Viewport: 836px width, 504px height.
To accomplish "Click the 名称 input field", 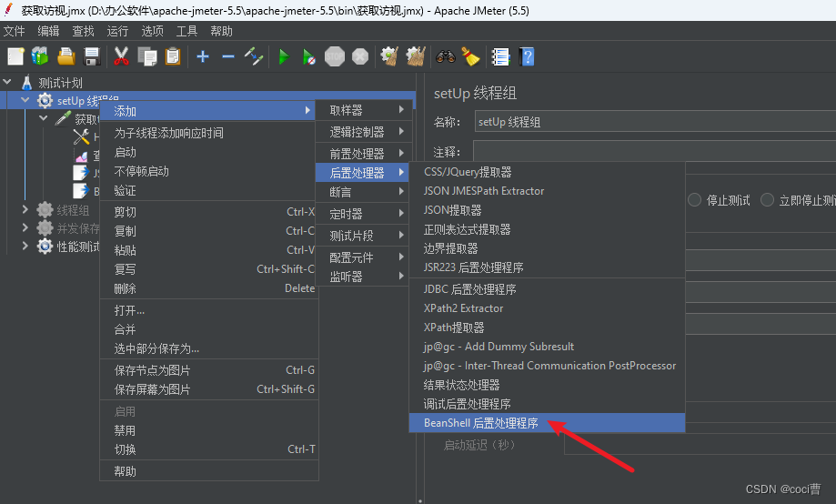I will [x=655, y=122].
